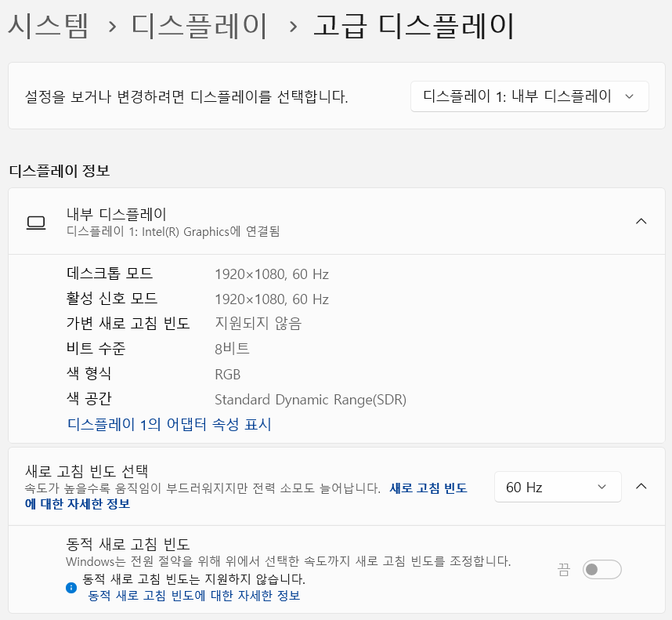672x620 pixels.
Task: Click the 색 공간 label
Action: coord(89,399)
